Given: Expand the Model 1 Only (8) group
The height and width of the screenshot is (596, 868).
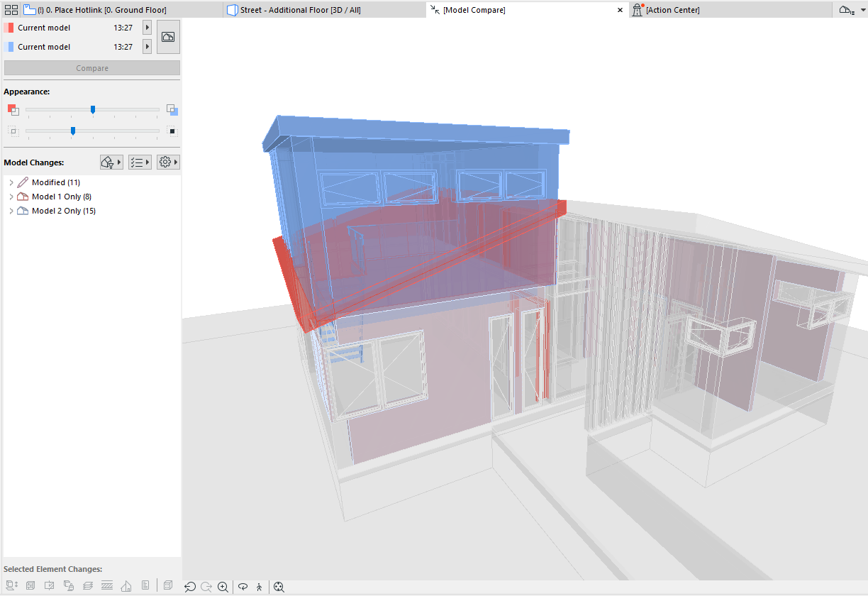Looking at the screenshot, I should [11, 197].
